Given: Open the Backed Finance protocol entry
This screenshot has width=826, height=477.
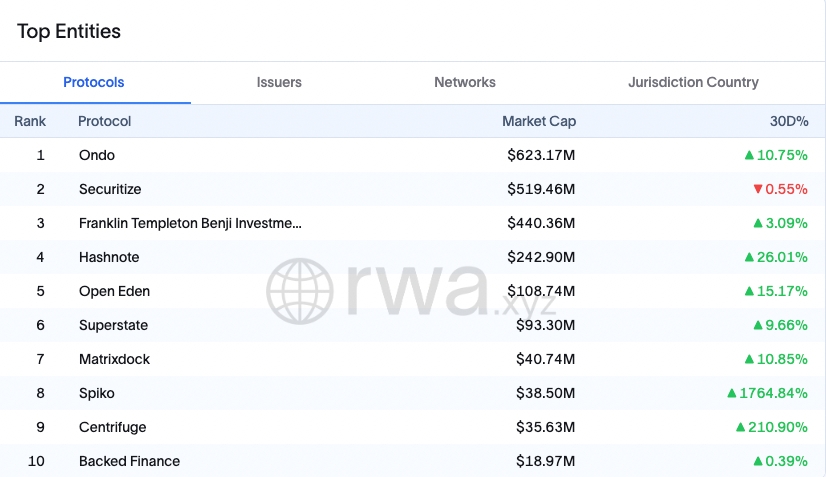Looking at the screenshot, I should 130,461.
